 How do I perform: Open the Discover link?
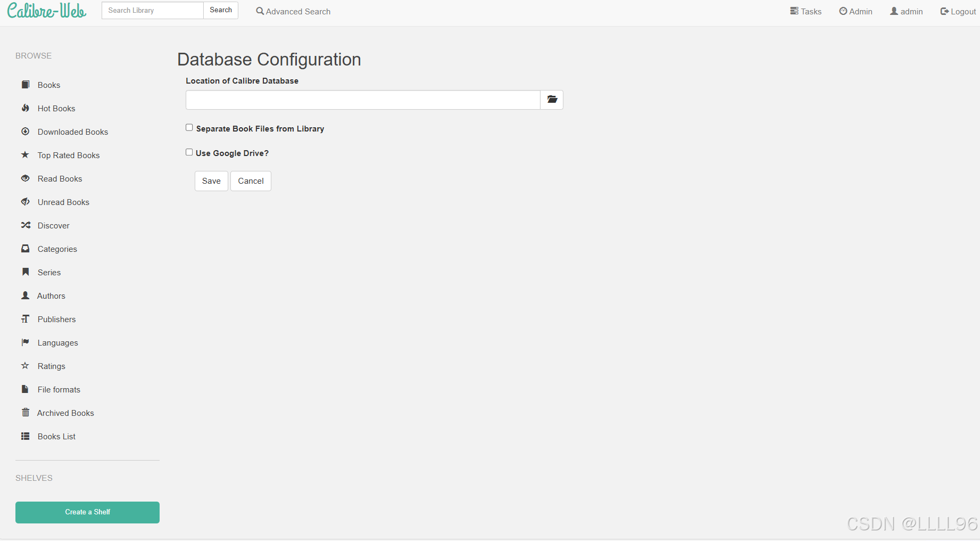point(54,225)
